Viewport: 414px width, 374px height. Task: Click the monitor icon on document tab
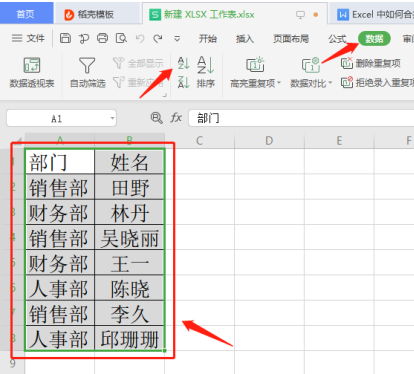[x=300, y=15]
